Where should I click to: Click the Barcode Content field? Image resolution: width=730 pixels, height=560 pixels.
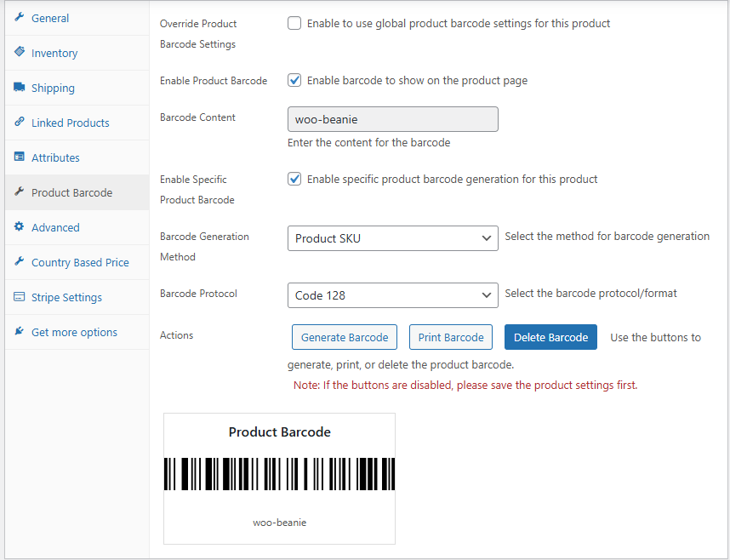pos(393,119)
